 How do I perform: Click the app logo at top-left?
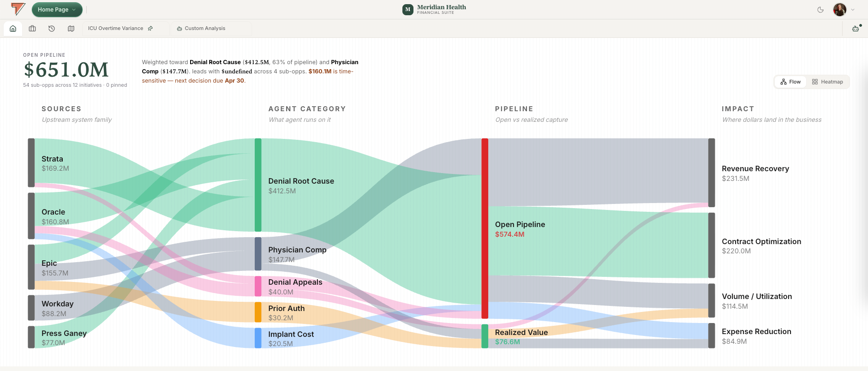pyautogui.click(x=18, y=9)
